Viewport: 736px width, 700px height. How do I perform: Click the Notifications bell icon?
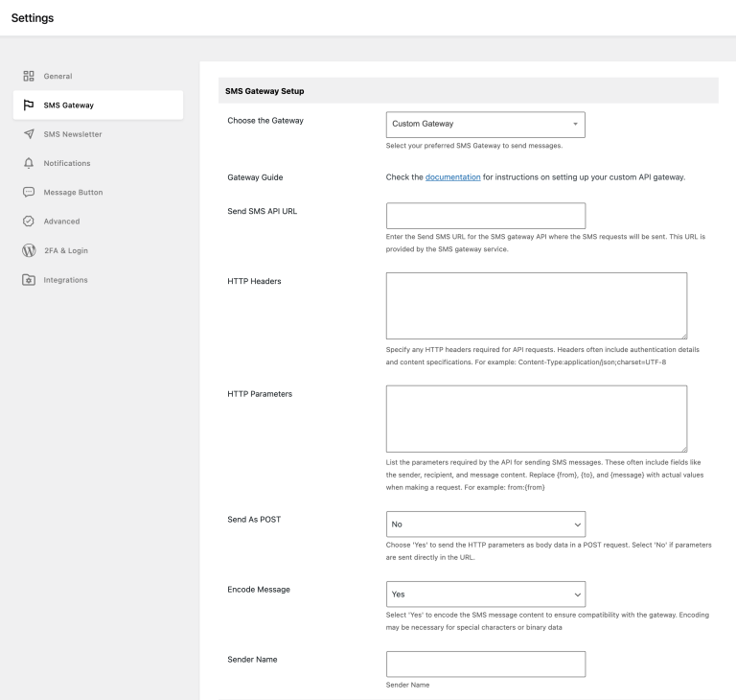point(29,163)
